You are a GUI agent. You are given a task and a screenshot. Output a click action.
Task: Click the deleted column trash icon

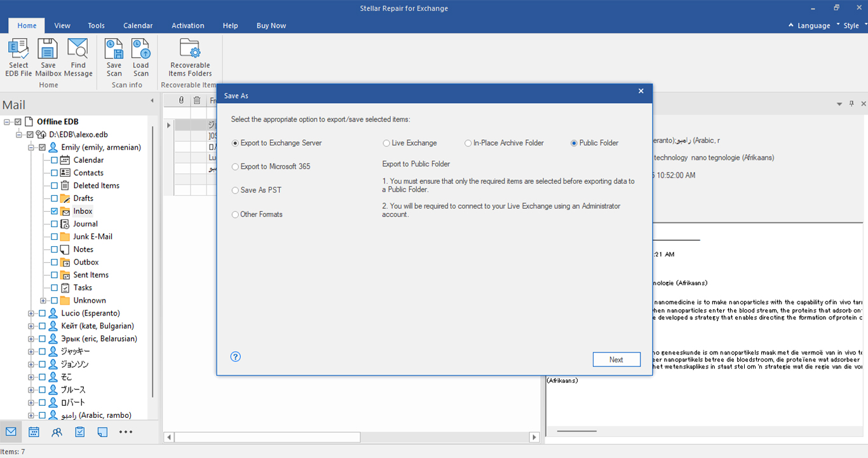[197, 101]
